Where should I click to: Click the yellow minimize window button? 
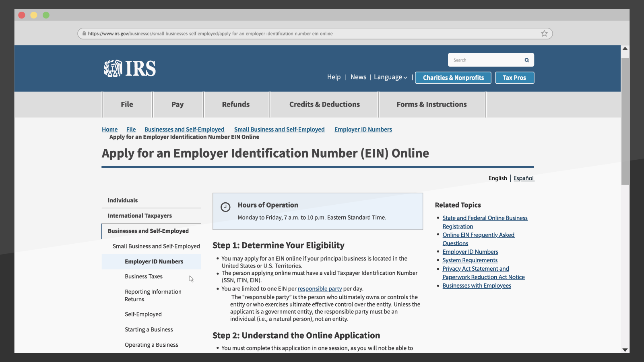(x=34, y=15)
